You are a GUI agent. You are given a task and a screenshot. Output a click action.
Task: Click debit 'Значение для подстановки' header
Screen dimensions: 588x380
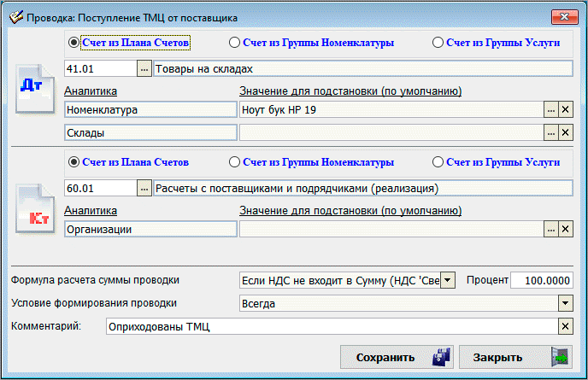tap(350, 91)
